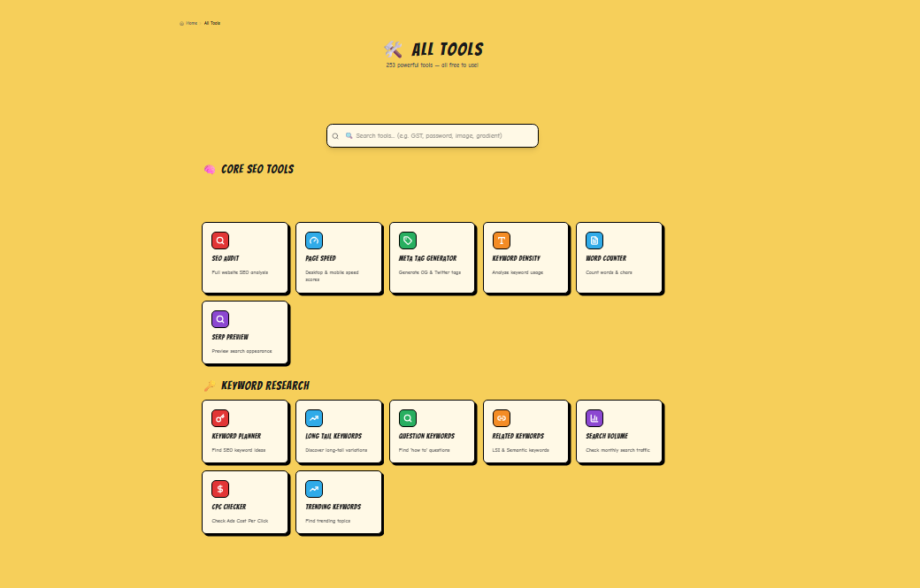Click the Search Volume bar chart icon
Image resolution: width=920 pixels, height=588 pixels.
coord(594,417)
